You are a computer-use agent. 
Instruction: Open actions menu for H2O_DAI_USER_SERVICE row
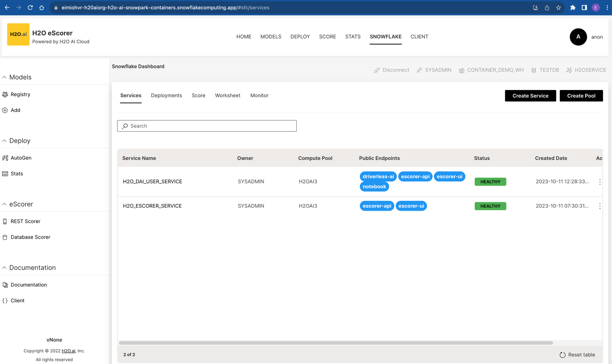(x=600, y=182)
